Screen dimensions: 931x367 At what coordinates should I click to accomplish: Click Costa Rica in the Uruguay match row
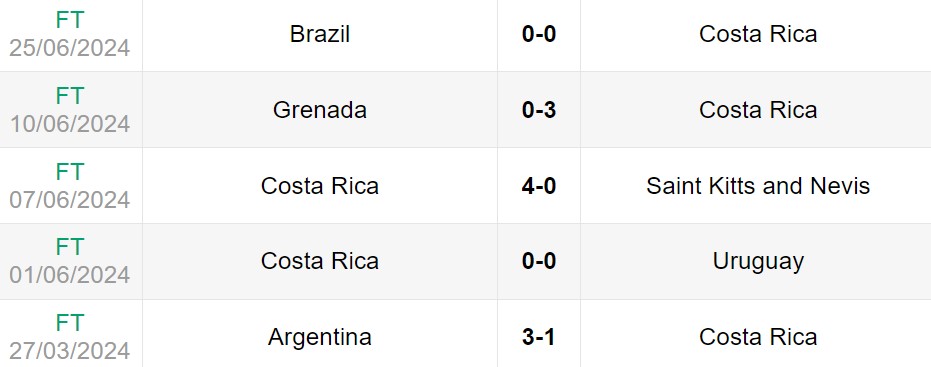click(319, 261)
